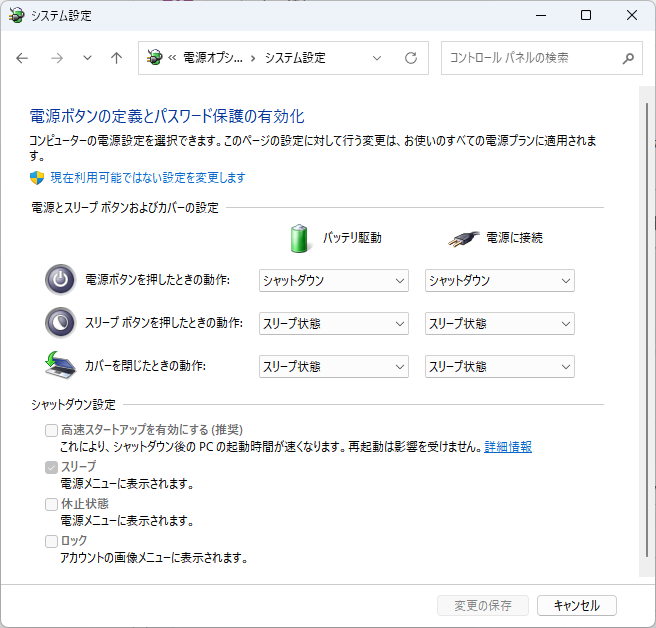Click the vertical scrollbar
656x628 pixels.
(x=647, y=331)
